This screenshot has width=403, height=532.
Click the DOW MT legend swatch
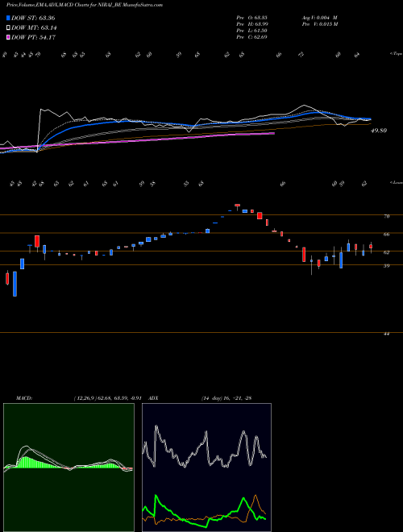[x=8, y=28]
